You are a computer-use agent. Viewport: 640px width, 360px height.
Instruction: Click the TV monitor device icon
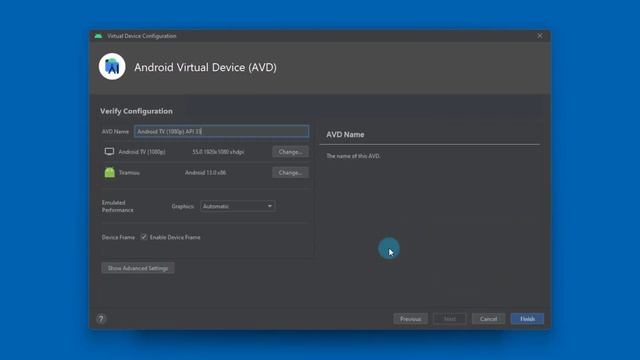pos(109,151)
